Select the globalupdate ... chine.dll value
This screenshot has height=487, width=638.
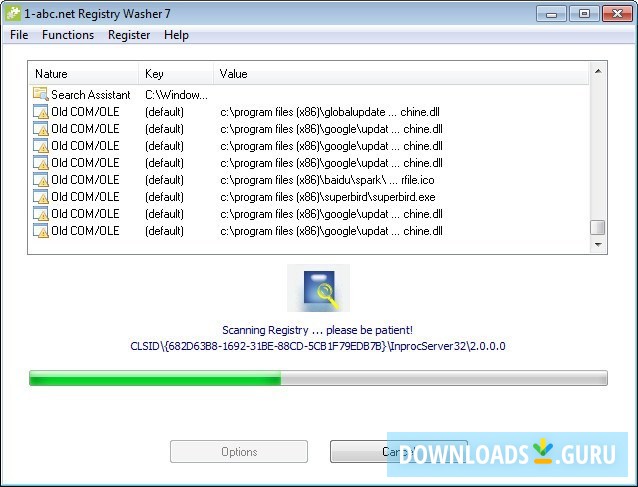(330, 112)
